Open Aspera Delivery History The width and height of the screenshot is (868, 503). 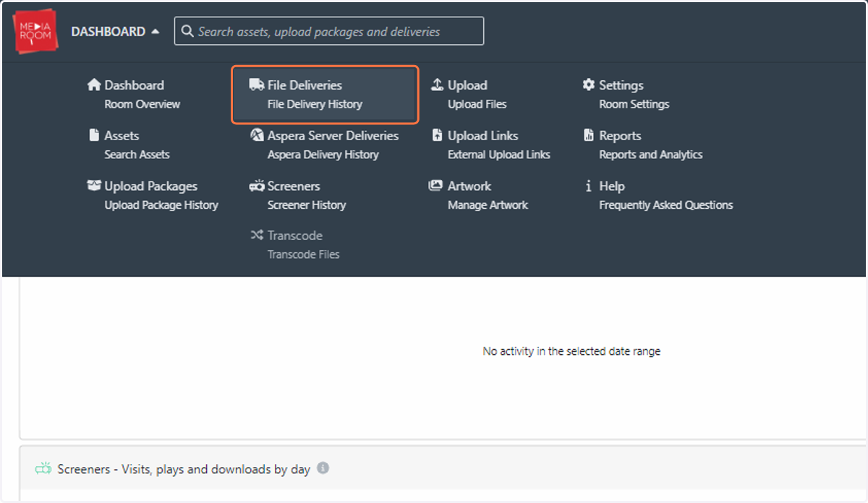coord(323,155)
